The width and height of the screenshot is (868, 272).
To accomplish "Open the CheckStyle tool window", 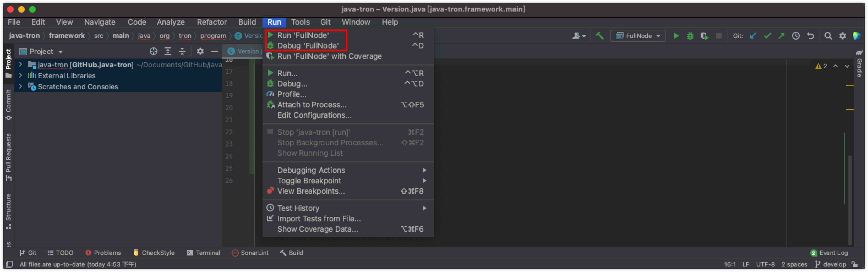I will point(154,253).
